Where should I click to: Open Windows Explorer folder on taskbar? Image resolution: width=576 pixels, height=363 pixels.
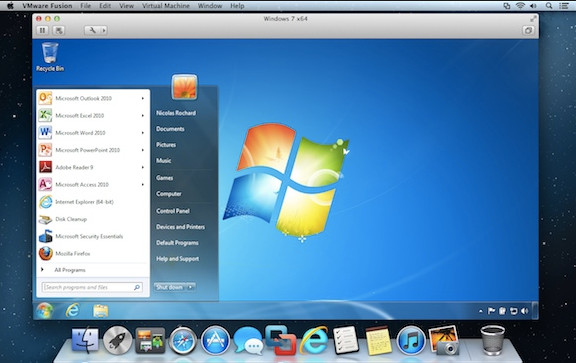click(x=100, y=311)
